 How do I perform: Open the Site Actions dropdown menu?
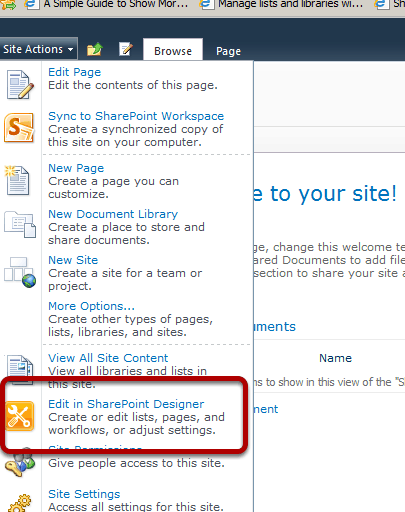pyautogui.click(x=38, y=49)
